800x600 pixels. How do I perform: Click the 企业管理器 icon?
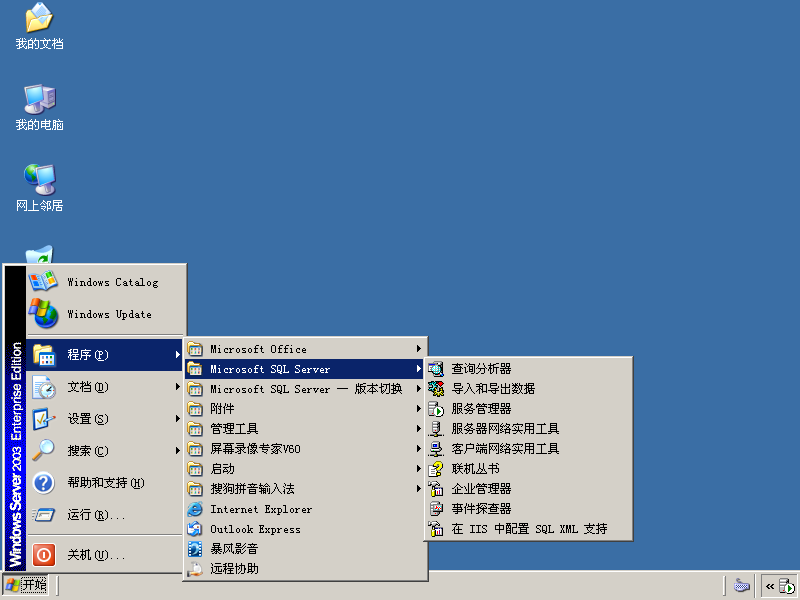point(436,489)
